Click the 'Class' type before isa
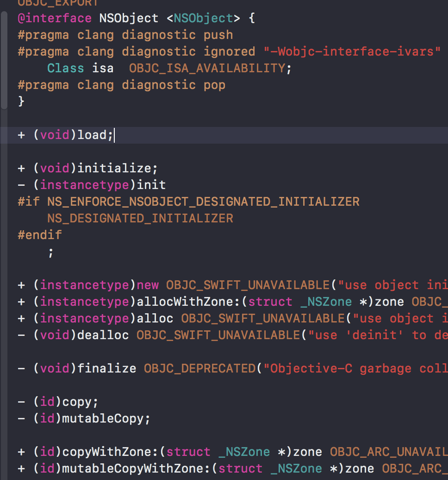448x480 pixels. 66,68
